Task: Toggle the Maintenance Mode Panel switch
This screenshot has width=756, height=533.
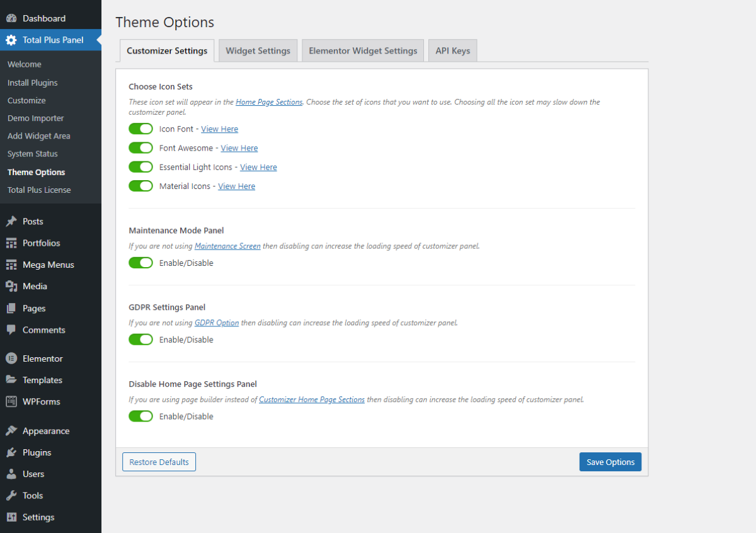Action: pos(141,263)
